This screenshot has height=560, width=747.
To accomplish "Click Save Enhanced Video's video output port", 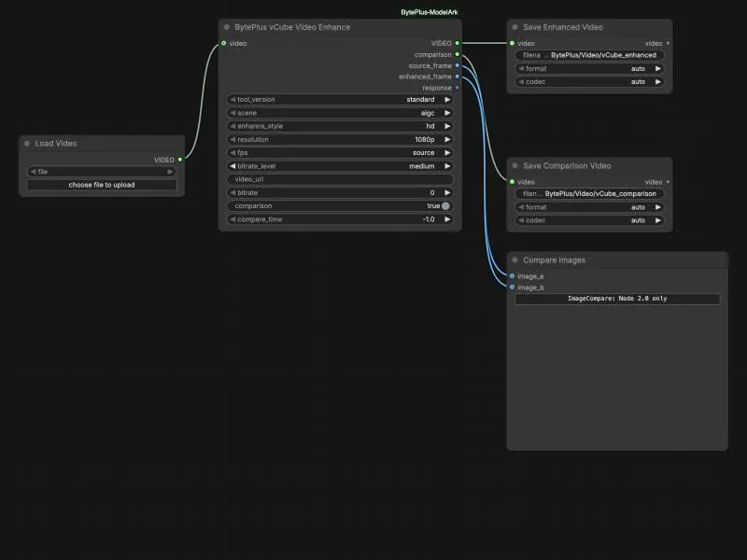I will click(x=668, y=43).
